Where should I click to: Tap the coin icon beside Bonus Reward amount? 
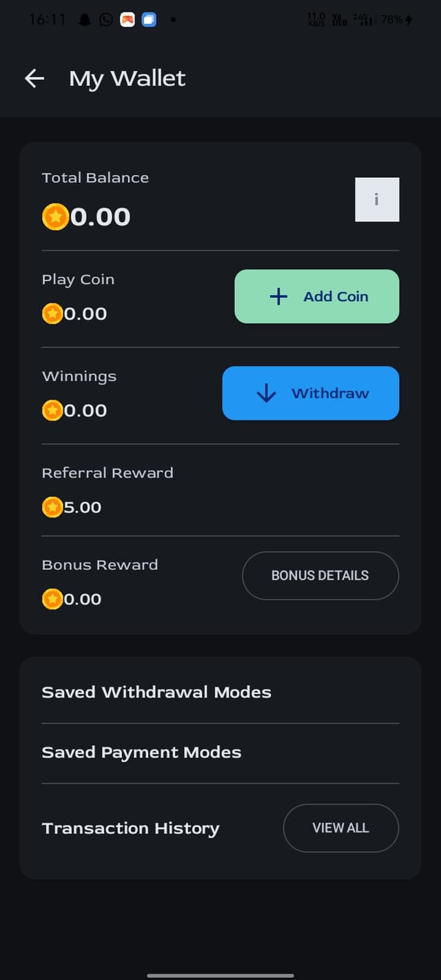pyautogui.click(x=53, y=599)
